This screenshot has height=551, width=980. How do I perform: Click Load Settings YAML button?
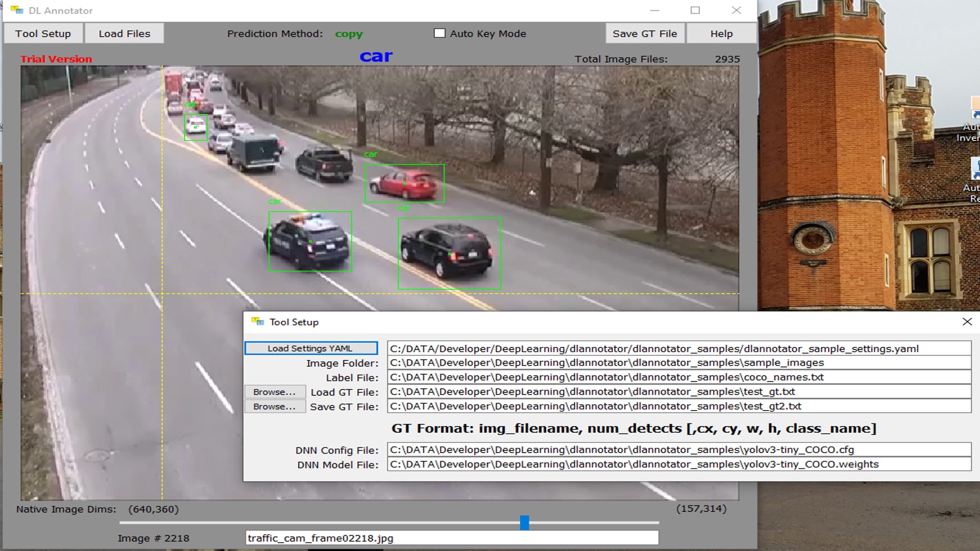click(x=311, y=348)
